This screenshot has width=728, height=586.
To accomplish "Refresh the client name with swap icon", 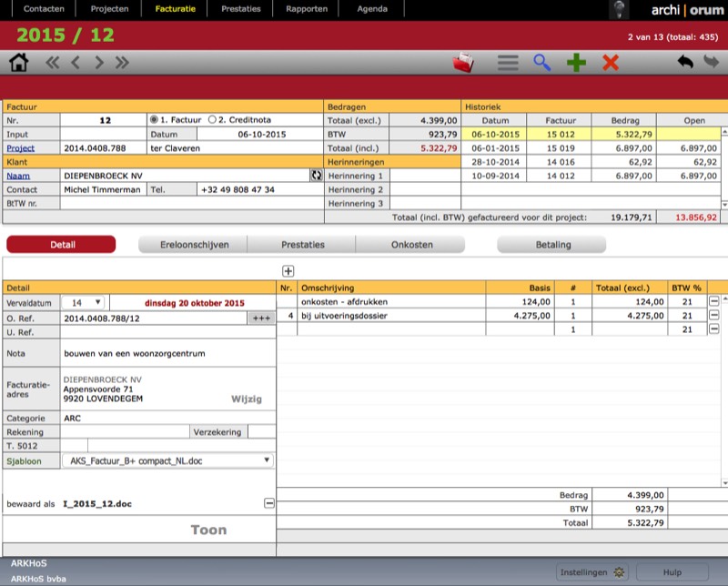I will tap(317, 176).
